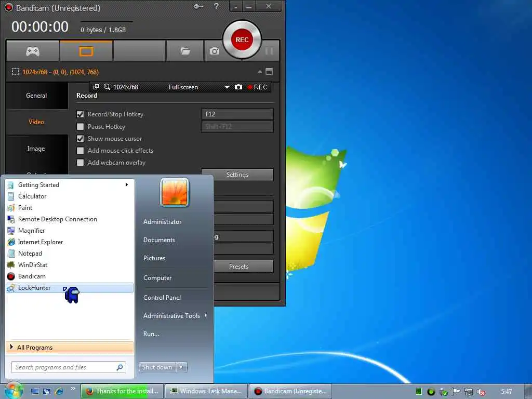Click the user account flower picture
This screenshot has width=532, height=399.
[x=175, y=192]
